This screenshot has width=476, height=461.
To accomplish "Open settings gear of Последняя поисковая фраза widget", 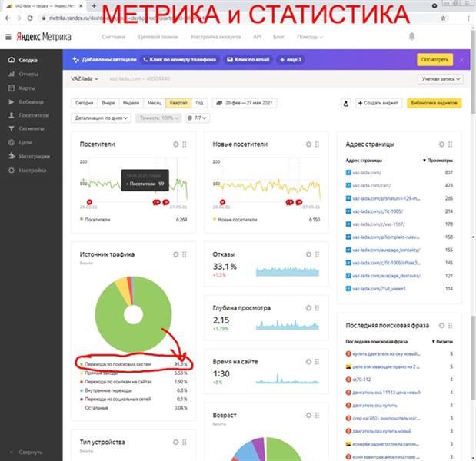I will 441,326.
